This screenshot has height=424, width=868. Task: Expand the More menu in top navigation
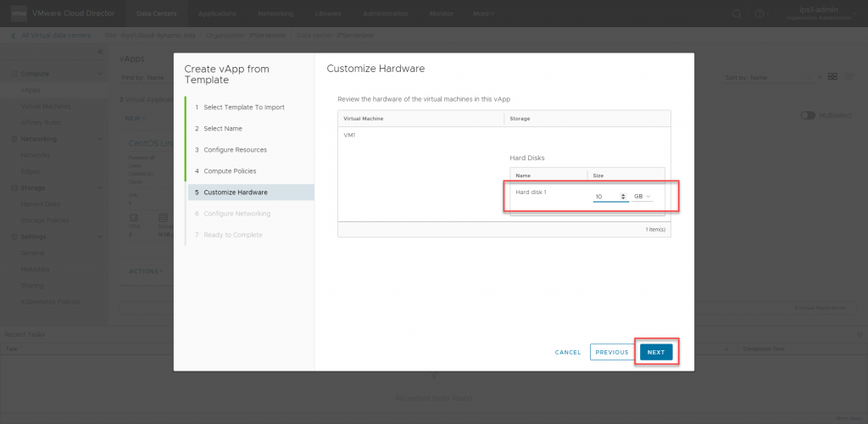click(483, 14)
